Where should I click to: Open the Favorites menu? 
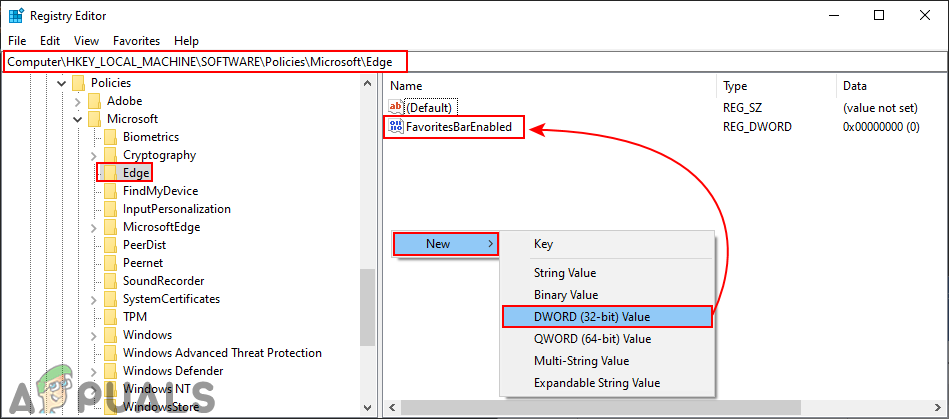pyautogui.click(x=136, y=41)
